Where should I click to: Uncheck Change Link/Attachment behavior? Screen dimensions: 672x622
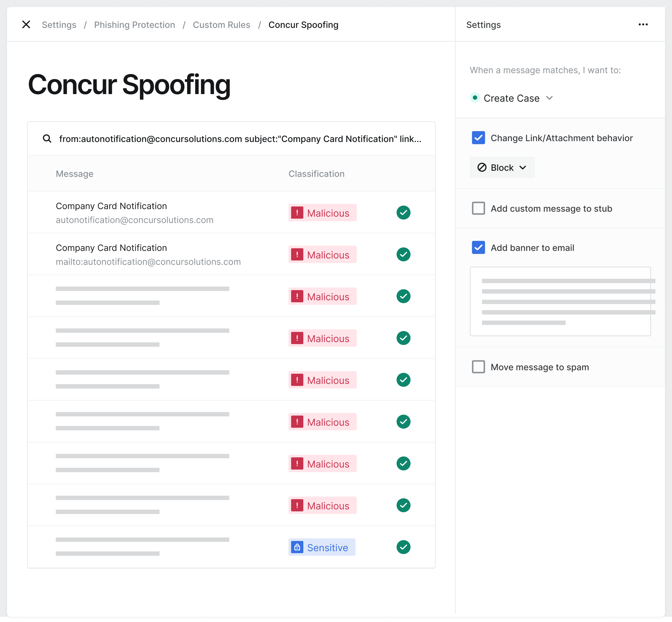478,138
